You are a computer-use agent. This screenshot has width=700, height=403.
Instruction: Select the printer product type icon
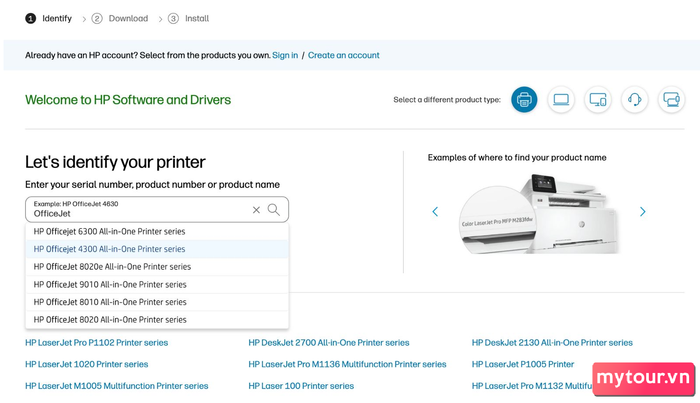point(524,100)
